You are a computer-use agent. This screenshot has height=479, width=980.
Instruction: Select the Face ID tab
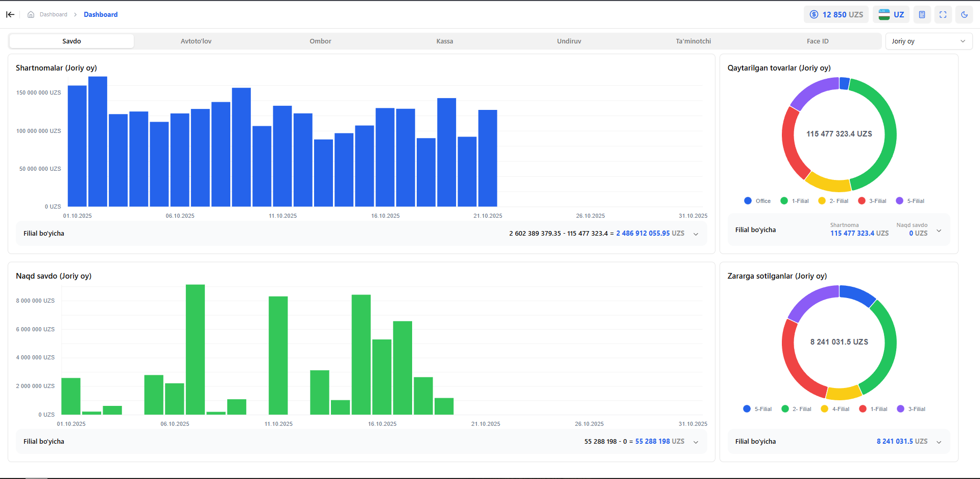click(817, 41)
